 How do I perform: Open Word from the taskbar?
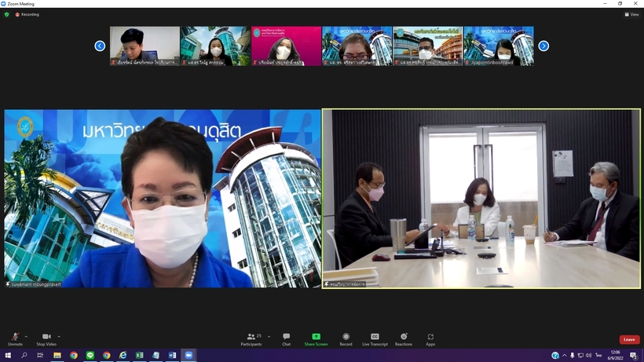click(x=172, y=356)
